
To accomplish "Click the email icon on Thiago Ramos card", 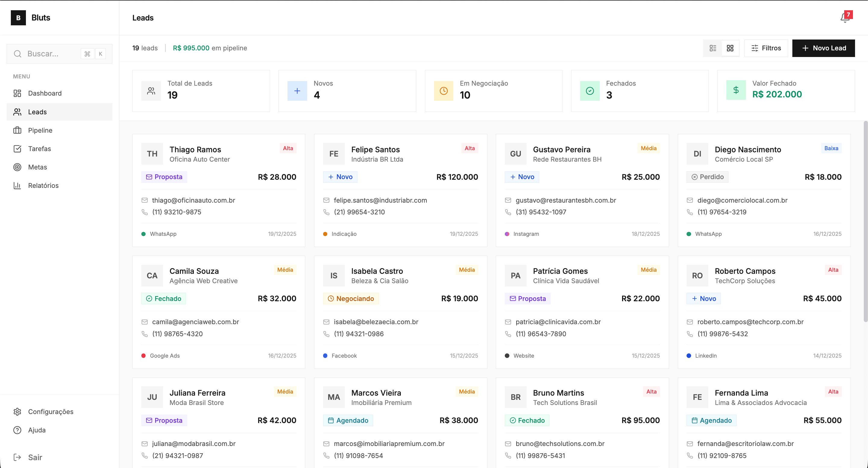I will 145,200.
